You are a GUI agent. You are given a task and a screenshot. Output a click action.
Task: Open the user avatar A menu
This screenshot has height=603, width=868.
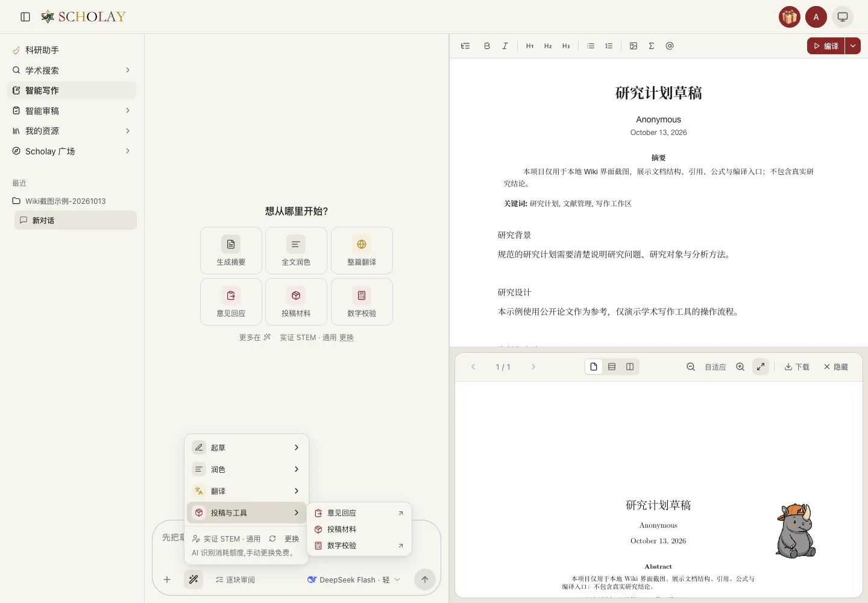[x=816, y=17]
